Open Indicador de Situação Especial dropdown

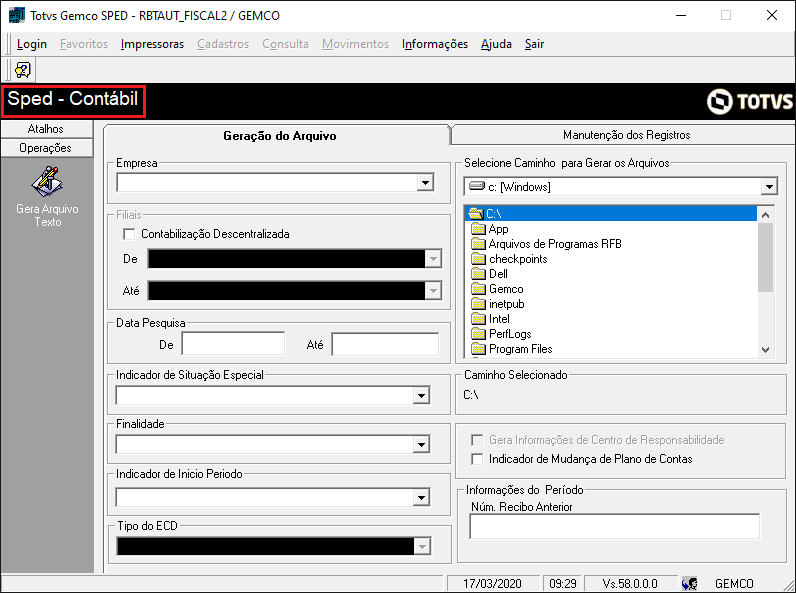421,395
